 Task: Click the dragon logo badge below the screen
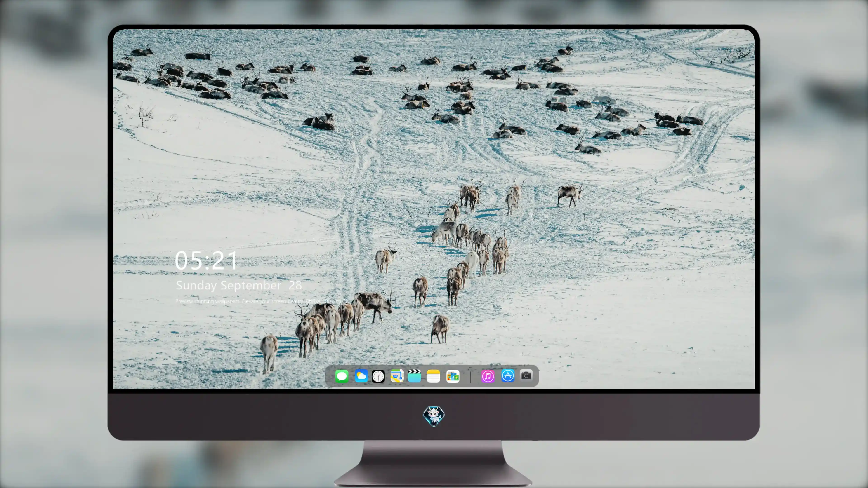pyautogui.click(x=434, y=416)
